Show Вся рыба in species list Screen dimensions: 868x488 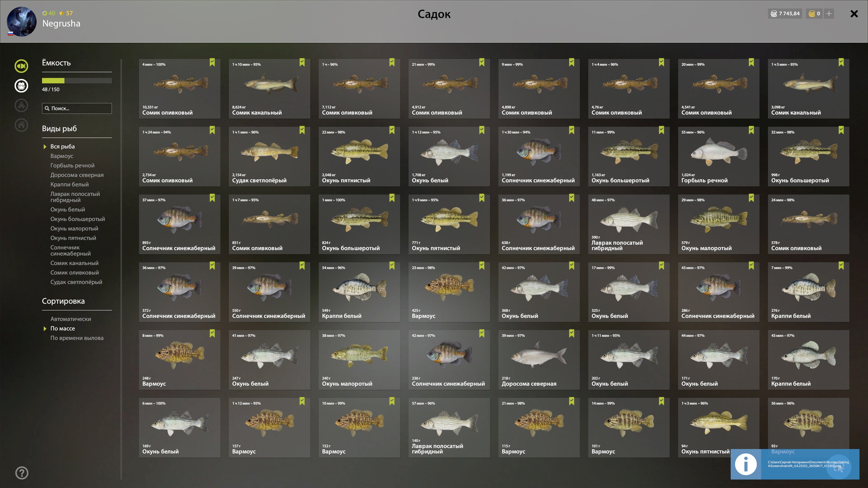coord(63,146)
